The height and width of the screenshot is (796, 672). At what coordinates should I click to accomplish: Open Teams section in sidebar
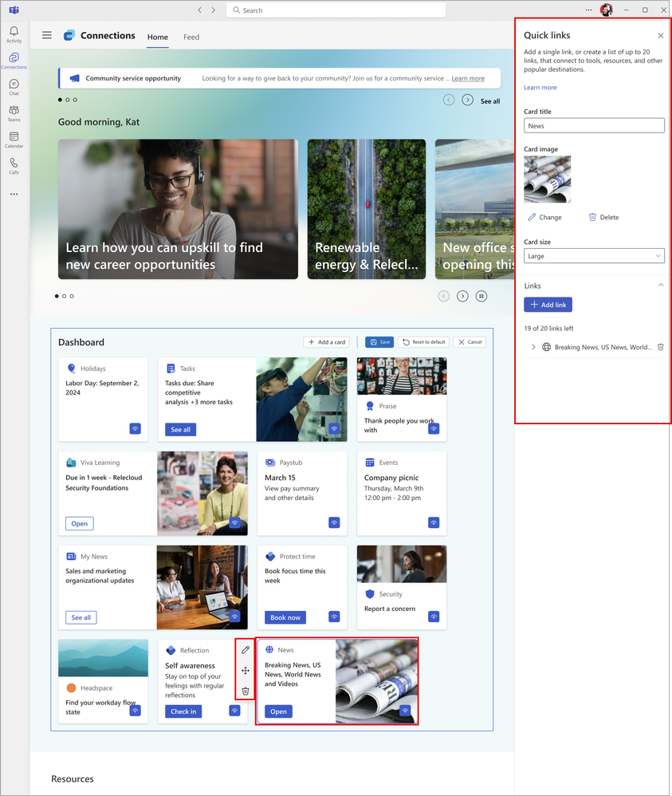coord(14,113)
